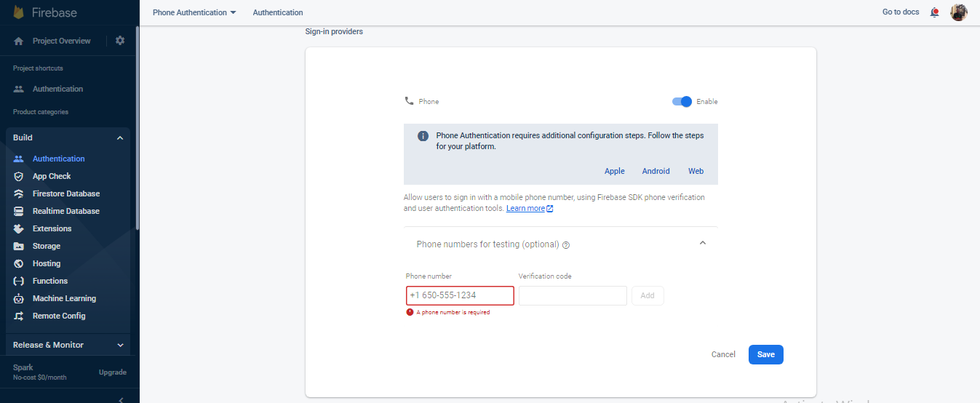Image resolution: width=980 pixels, height=403 pixels.
Task: Click Go to docs link
Action: (x=901, y=12)
